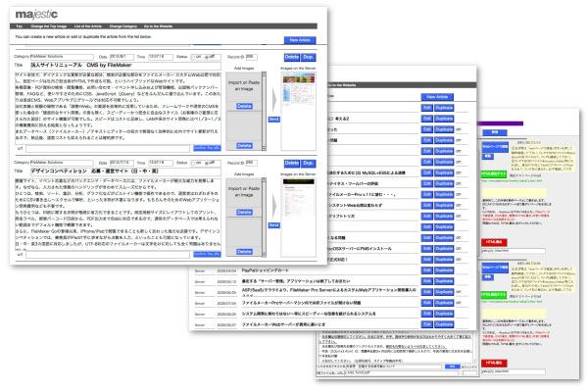Click New Article in the front window
This screenshot has height=392, width=588.
[300, 40]
